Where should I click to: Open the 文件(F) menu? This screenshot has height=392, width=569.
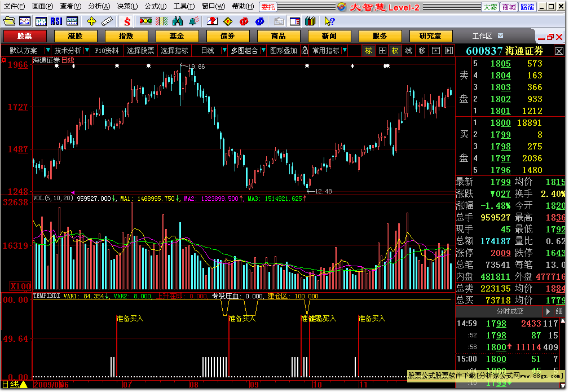[14, 6]
